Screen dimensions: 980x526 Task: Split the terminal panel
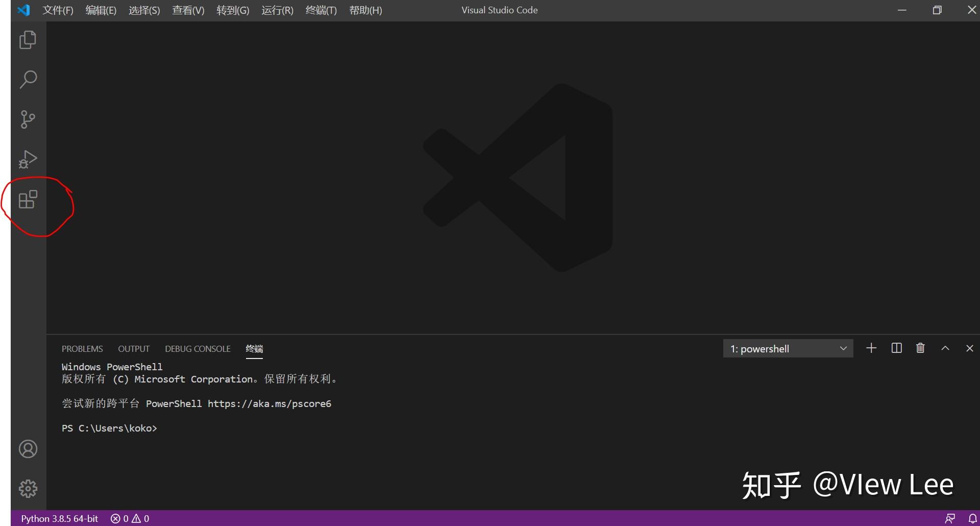[x=896, y=348]
